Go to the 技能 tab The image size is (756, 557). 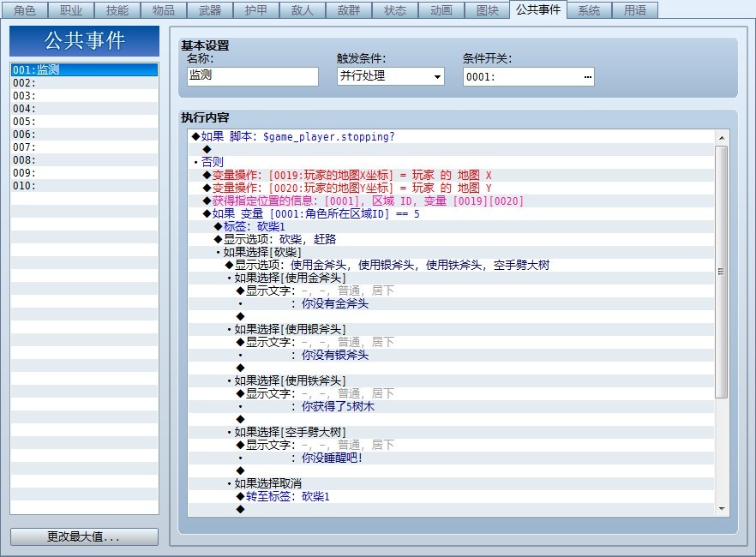117,10
